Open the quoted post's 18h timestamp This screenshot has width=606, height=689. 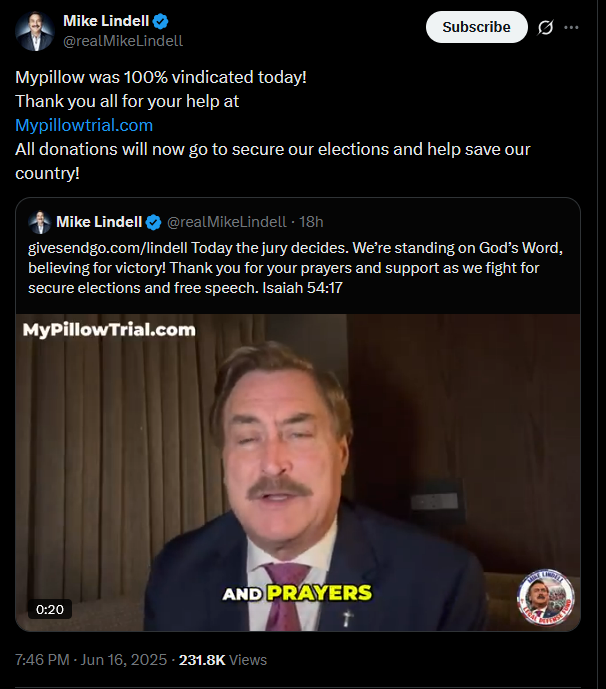311,222
